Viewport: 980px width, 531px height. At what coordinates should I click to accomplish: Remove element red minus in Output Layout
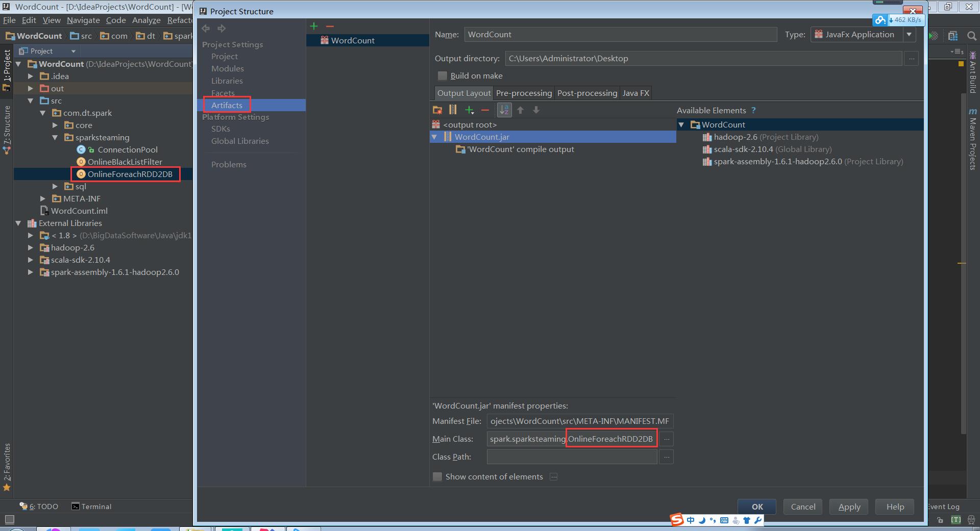click(485, 110)
